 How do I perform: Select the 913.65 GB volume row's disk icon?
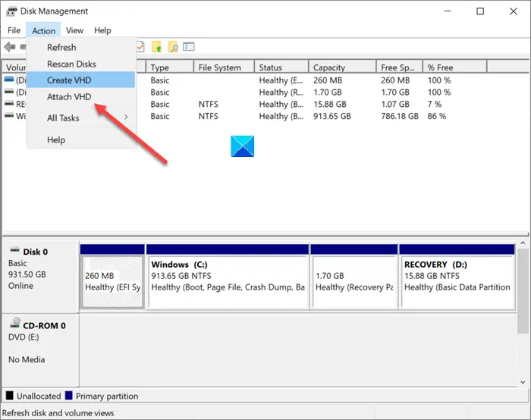click(x=9, y=116)
